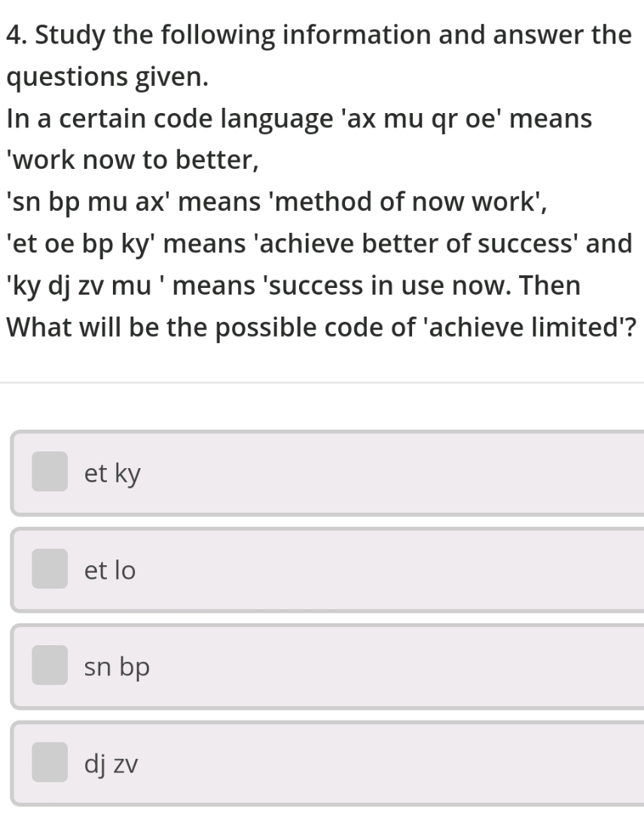The height and width of the screenshot is (814, 644).
Task: Click the "et lo" answer label text
Action: pos(111,571)
